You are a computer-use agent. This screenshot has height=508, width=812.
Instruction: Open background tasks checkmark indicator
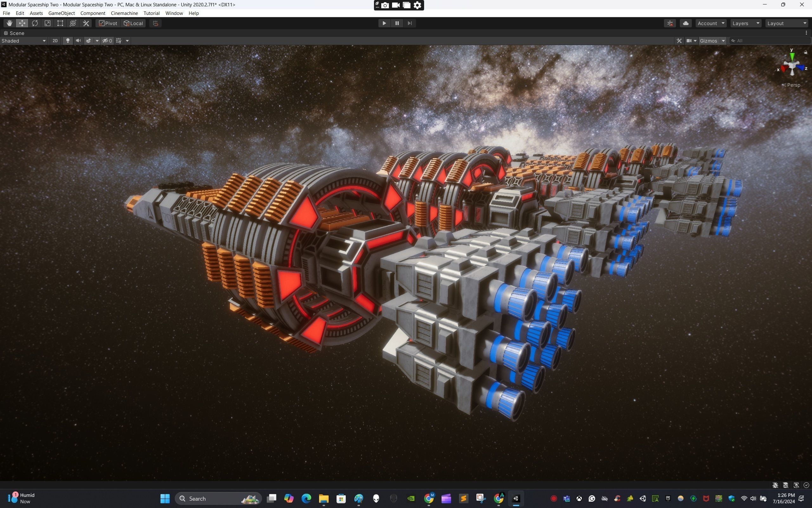(x=806, y=485)
